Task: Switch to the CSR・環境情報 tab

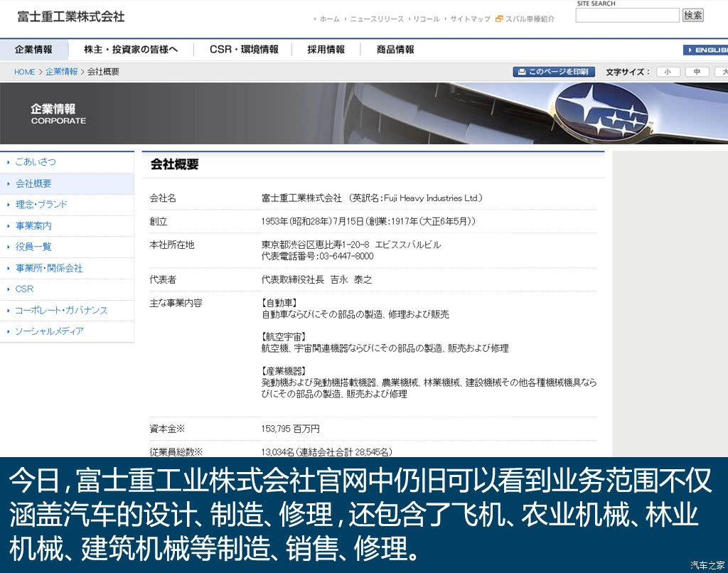Action: [244, 50]
